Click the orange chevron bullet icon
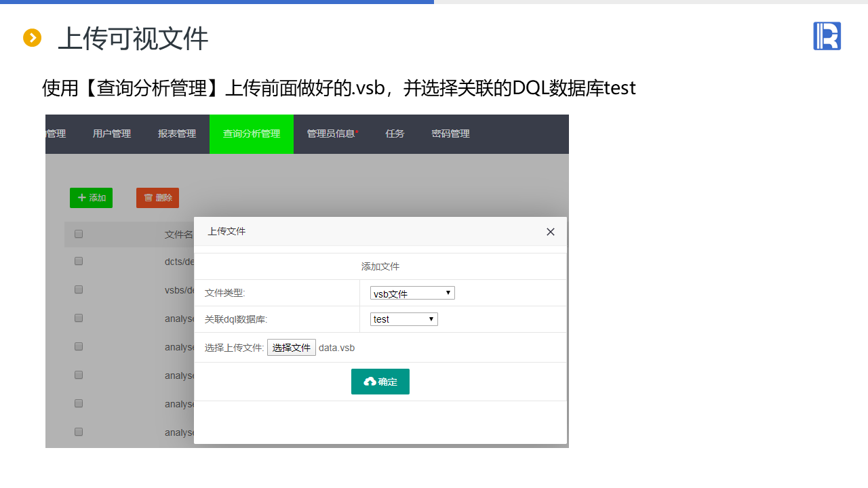 [32, 38]
